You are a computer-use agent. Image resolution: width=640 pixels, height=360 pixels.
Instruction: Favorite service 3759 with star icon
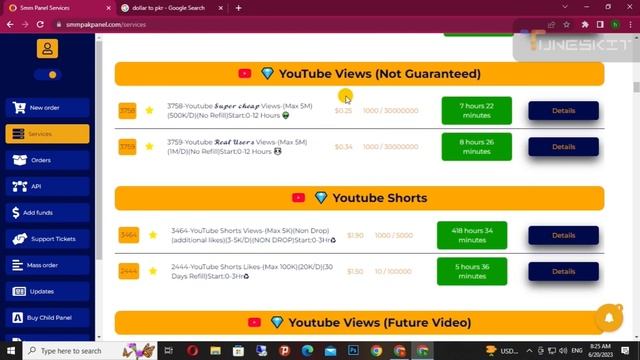coord(149,147)
